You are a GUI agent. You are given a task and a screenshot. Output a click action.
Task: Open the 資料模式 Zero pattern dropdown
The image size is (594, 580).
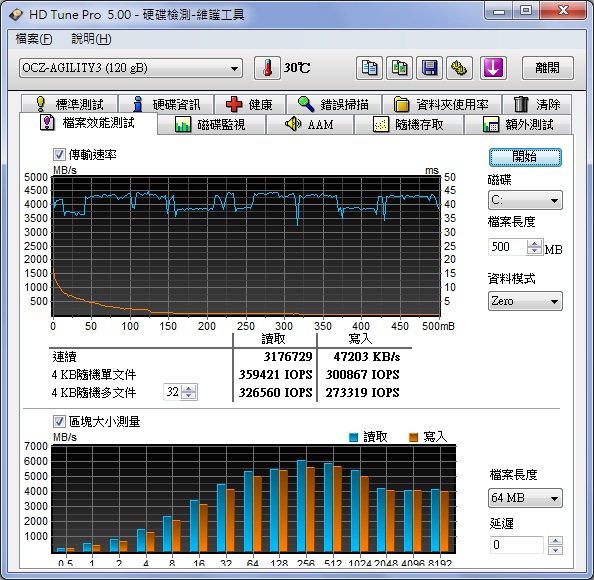click(x=525, y=302)
